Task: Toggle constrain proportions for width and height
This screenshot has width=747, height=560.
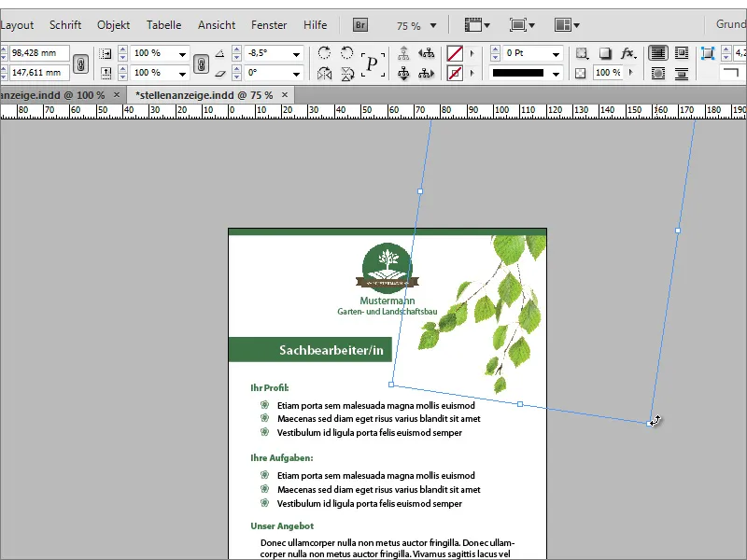Action: click(81, 63)
